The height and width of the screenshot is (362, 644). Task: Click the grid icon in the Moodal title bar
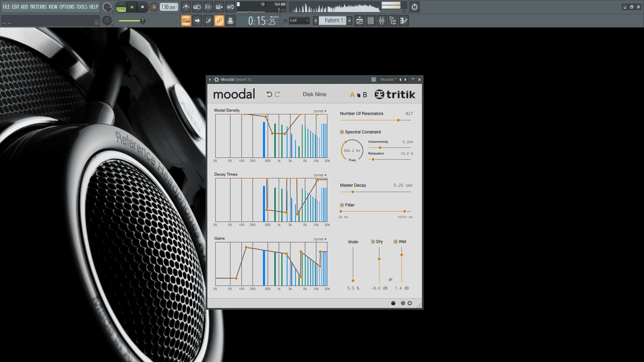(373, 79)
